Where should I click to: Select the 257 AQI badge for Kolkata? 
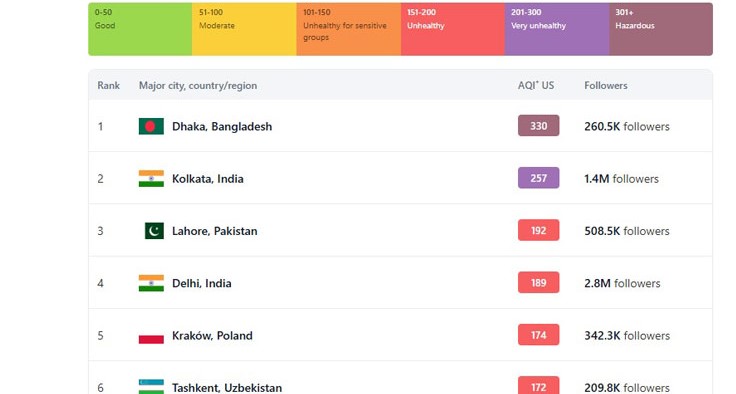click(x=538, y=178)
